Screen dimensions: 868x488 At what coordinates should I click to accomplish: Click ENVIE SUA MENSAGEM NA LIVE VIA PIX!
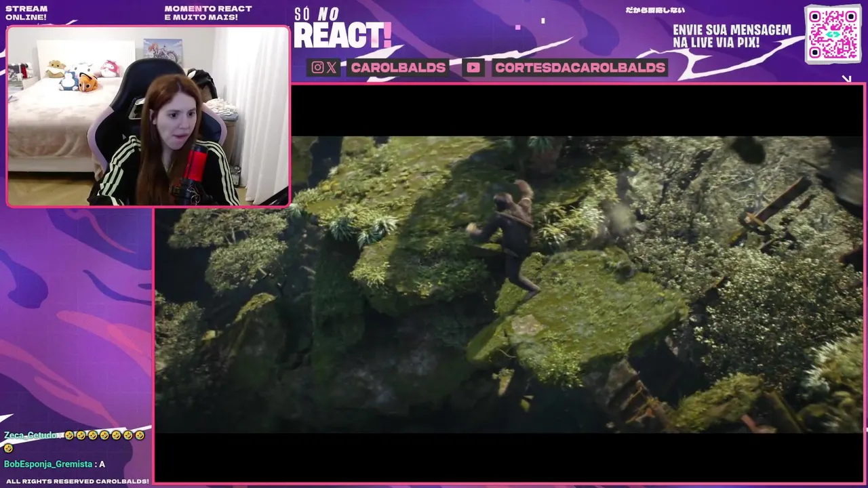tap(732, 37)
